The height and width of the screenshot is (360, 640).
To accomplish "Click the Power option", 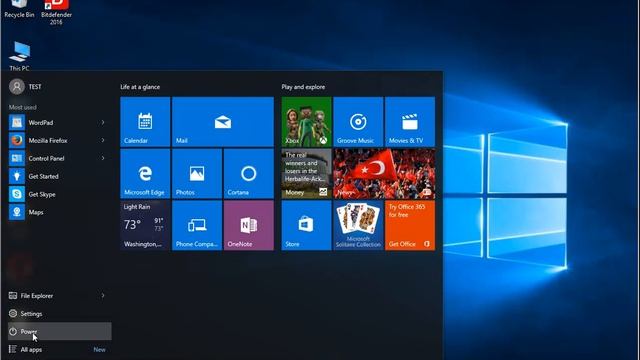I will 60,331.
